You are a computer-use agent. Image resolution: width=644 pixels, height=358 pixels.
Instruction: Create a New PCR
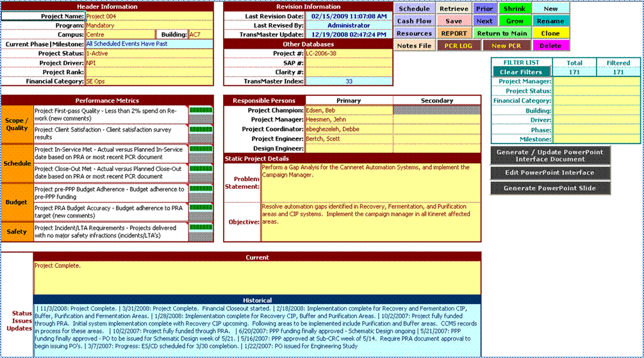(x=506, y=45)
